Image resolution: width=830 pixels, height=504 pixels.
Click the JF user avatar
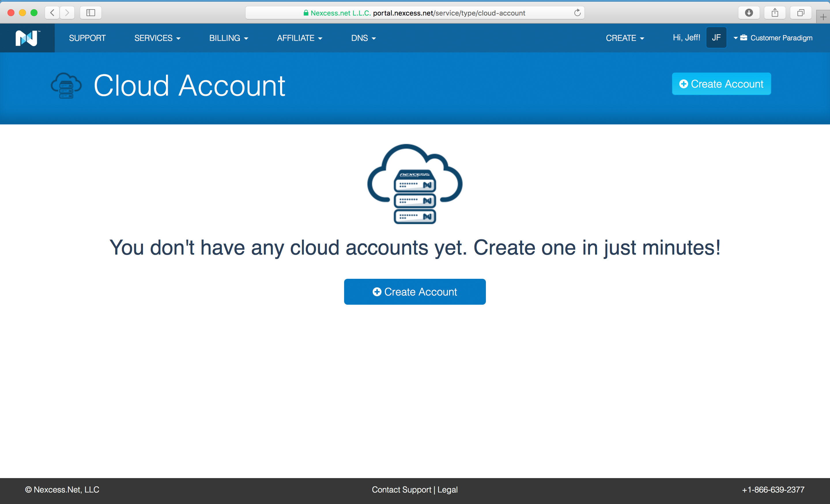tap(716, 38)
